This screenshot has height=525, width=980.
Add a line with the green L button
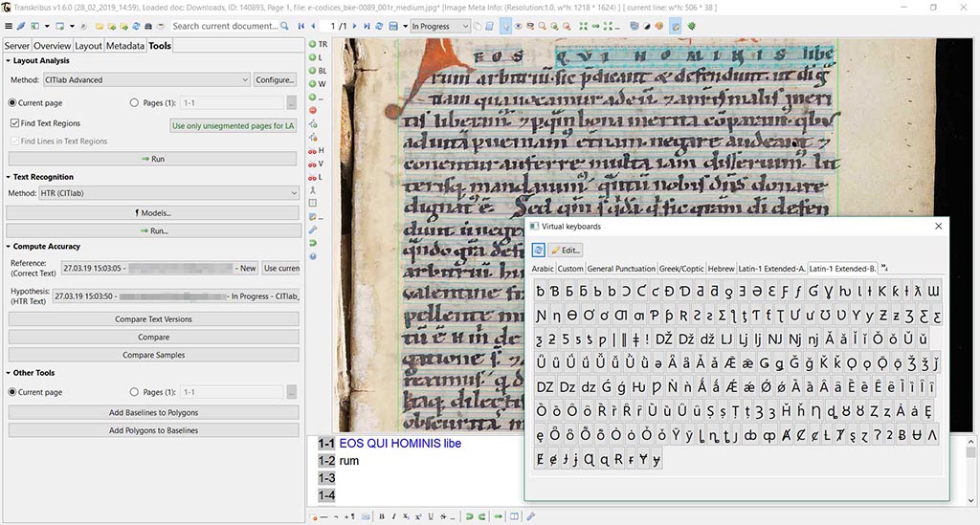316,57
